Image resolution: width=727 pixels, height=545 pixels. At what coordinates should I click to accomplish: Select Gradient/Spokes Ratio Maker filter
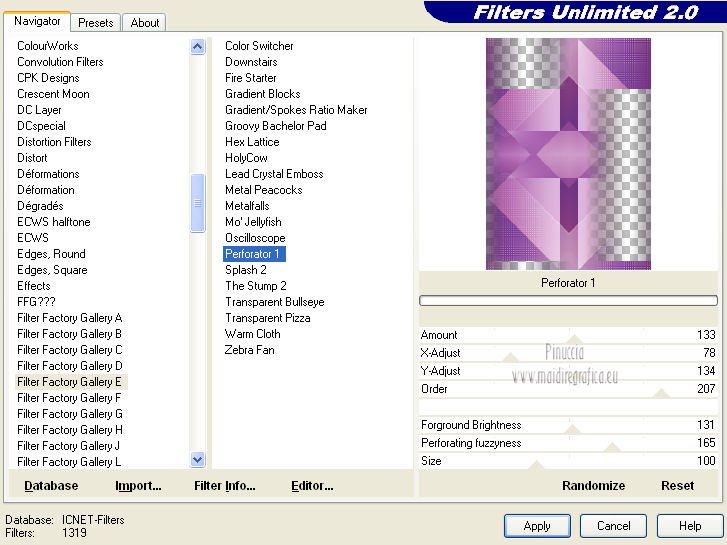pyautogui.click(x=296, y=110)
